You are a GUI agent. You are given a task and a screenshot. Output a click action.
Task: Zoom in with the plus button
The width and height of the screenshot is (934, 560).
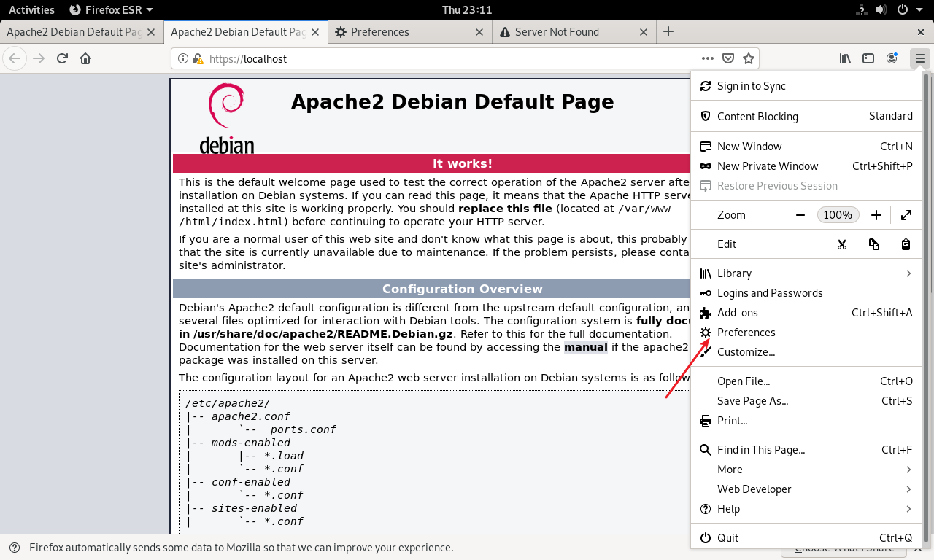(x=876, y=215)
